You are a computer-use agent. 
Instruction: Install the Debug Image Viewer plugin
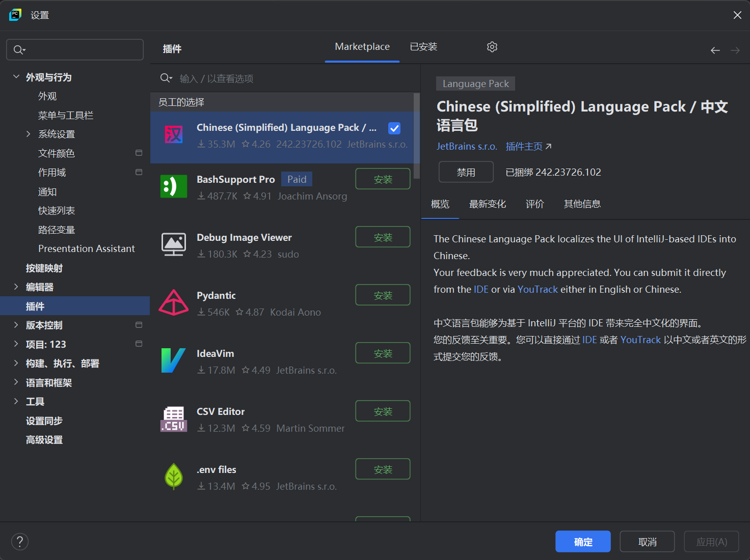coord(383,237)
